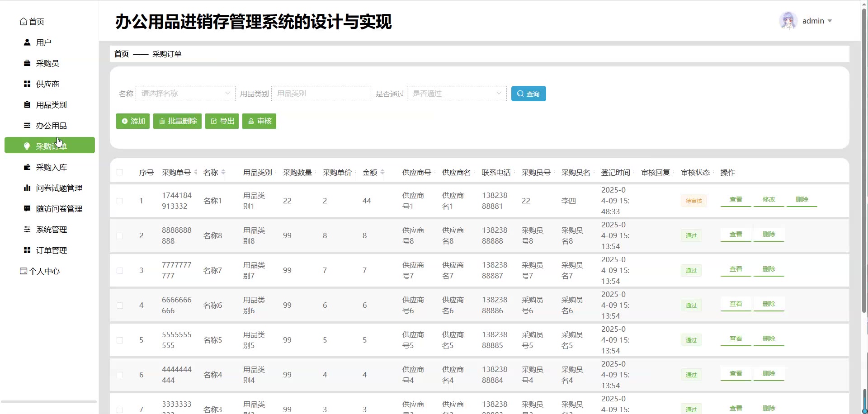This screenshot has width=868, height=414.
Task: Click the 系统管理 sliders icon
Action: [x=27, y=230]
